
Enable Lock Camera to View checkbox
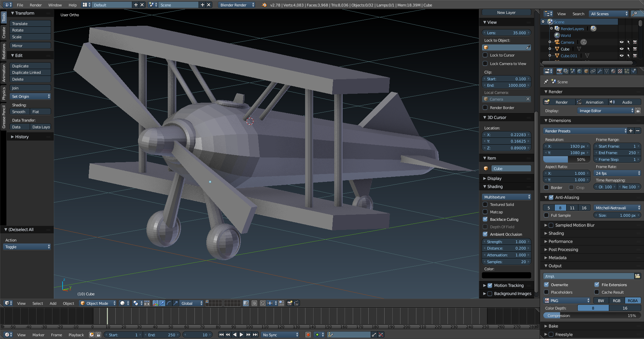485,63
